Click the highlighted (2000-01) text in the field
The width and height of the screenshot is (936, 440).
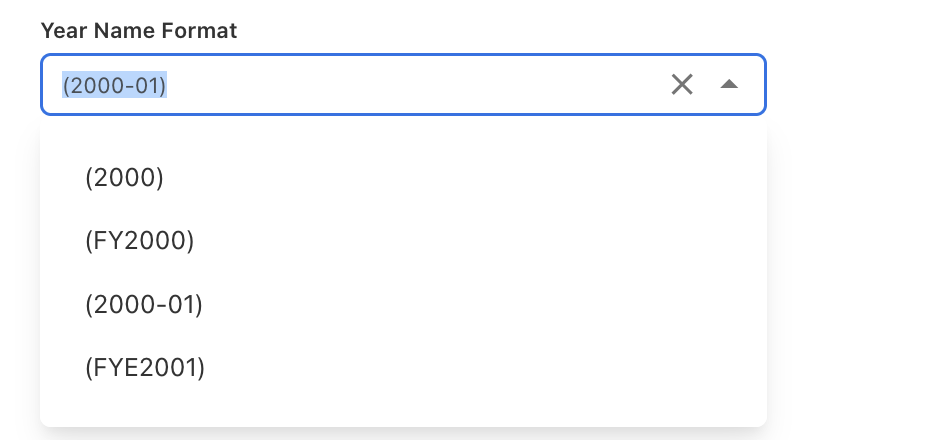point(114,86)
